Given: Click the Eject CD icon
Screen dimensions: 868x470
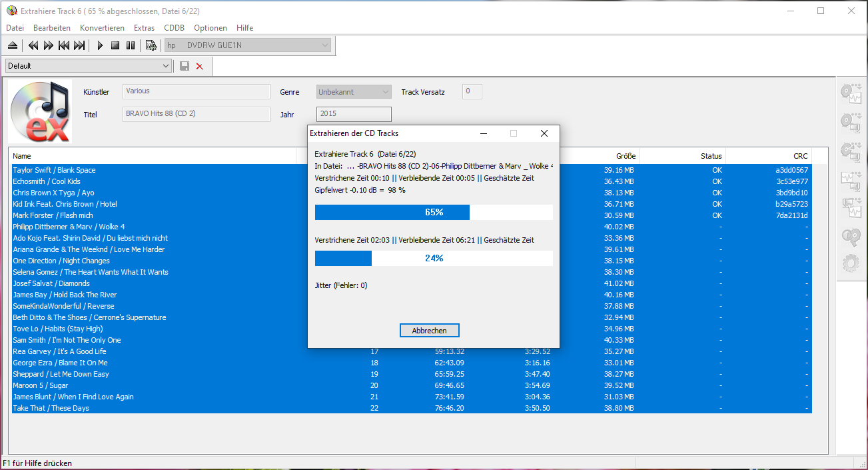Looking at the screenshot, I should (13, 45).
